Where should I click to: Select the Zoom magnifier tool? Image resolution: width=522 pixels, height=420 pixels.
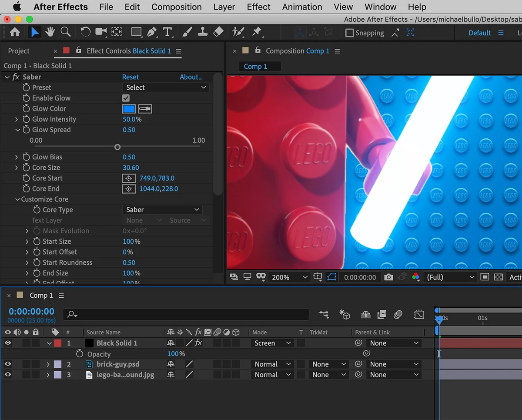pos(66,32)
